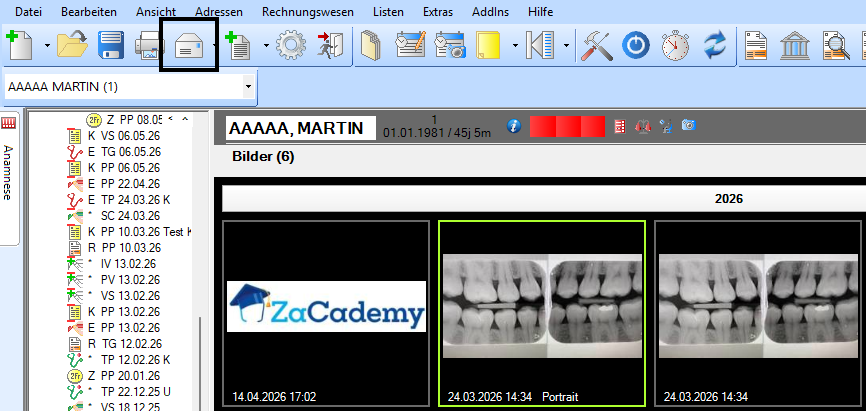Click the hammer and wrench tools icon
Image resolution: width=866 pixels, height=411 pixels.
pos(596,46)
